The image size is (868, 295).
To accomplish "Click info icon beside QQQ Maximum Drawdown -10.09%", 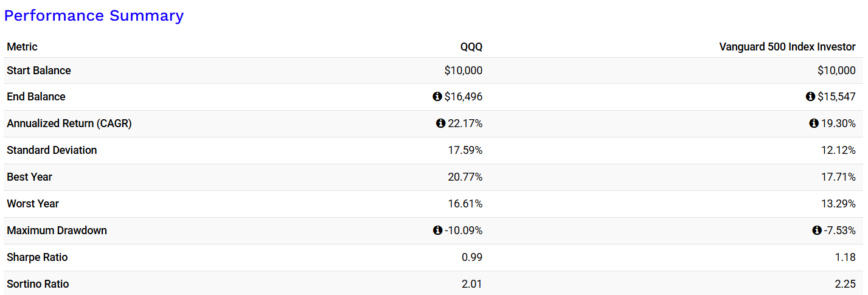I will click(x=437, y=231).
